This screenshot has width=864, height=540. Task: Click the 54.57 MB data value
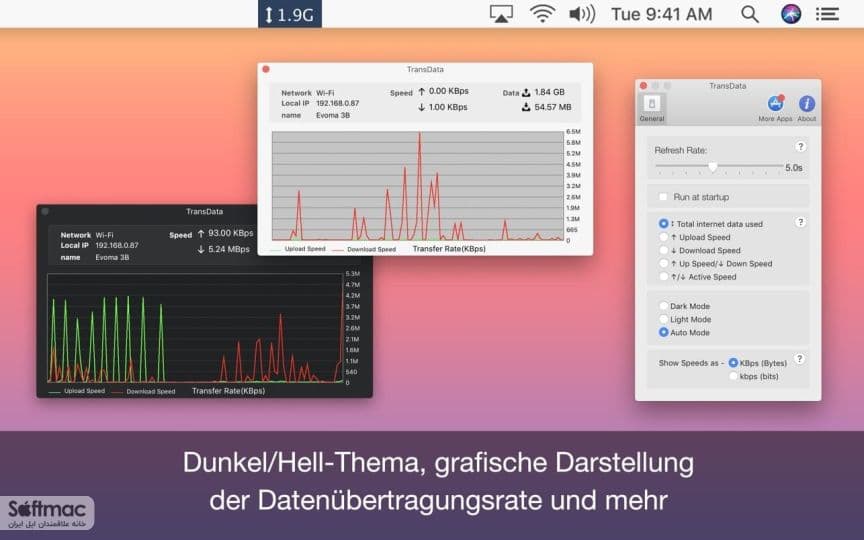coord(553,107)
